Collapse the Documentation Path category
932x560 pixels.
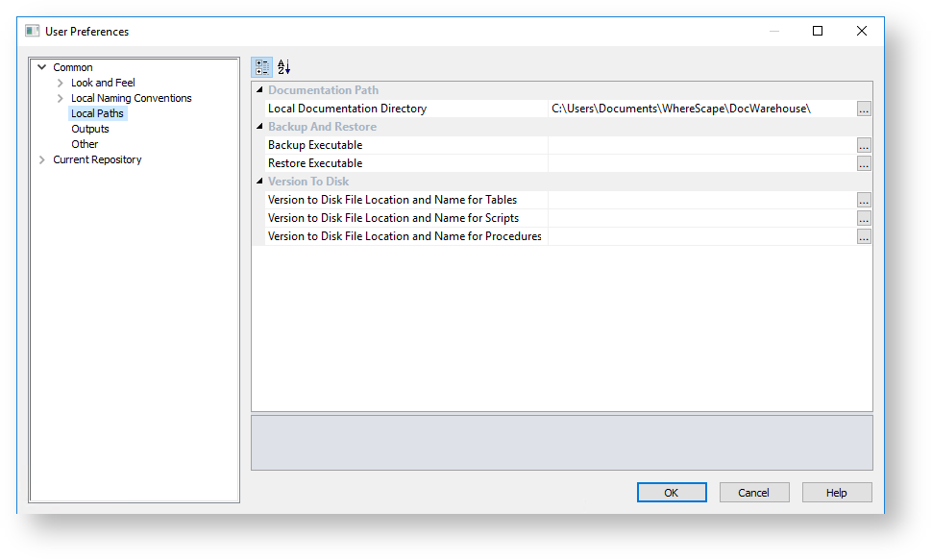click(259, 89)
